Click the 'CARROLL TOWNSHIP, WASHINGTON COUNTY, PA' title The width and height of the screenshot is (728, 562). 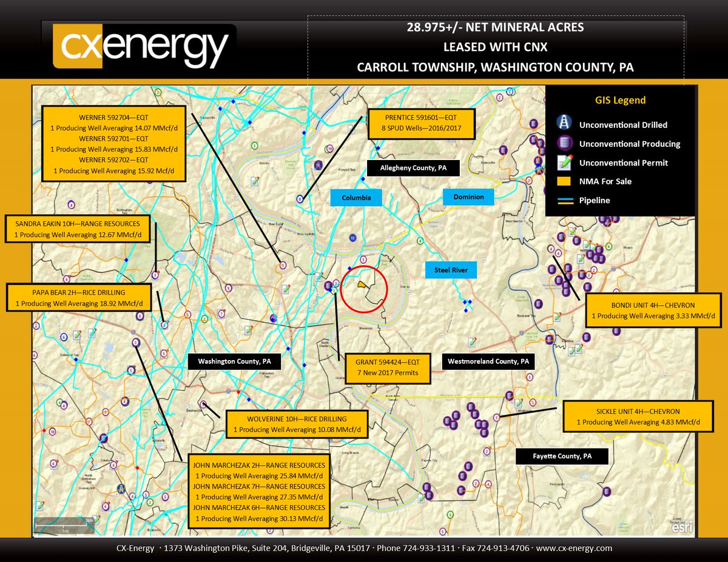click(496, 67)
